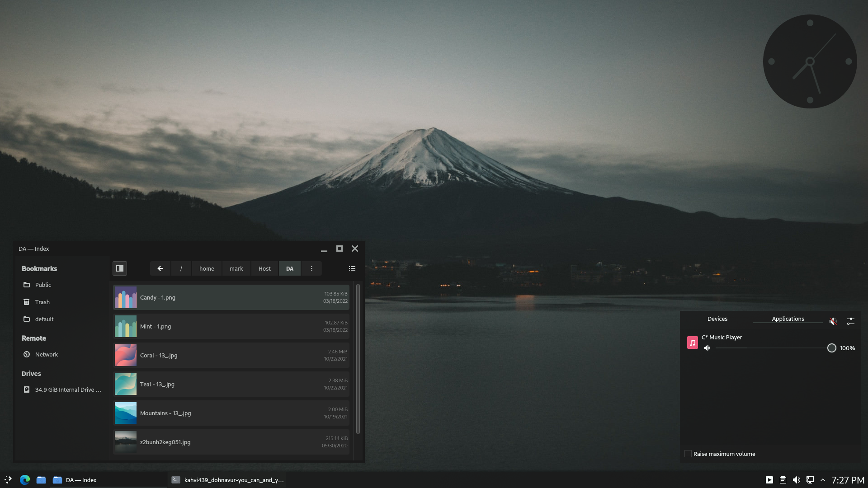The width and height of the screenshot is (868, 488).
Task: Minimize the DA — Index window
Action: click(324, 249)
